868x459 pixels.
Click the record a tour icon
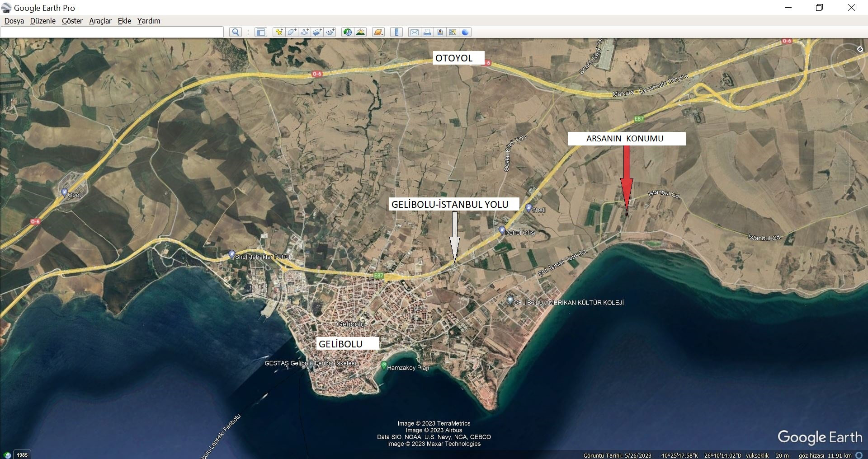tap(330, 32)
